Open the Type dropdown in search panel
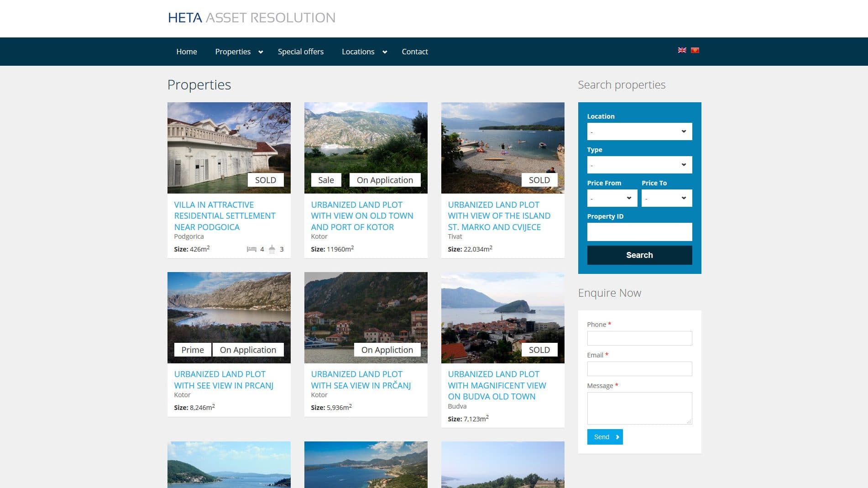This screenshot has height=488, width=868. [639, 165]
